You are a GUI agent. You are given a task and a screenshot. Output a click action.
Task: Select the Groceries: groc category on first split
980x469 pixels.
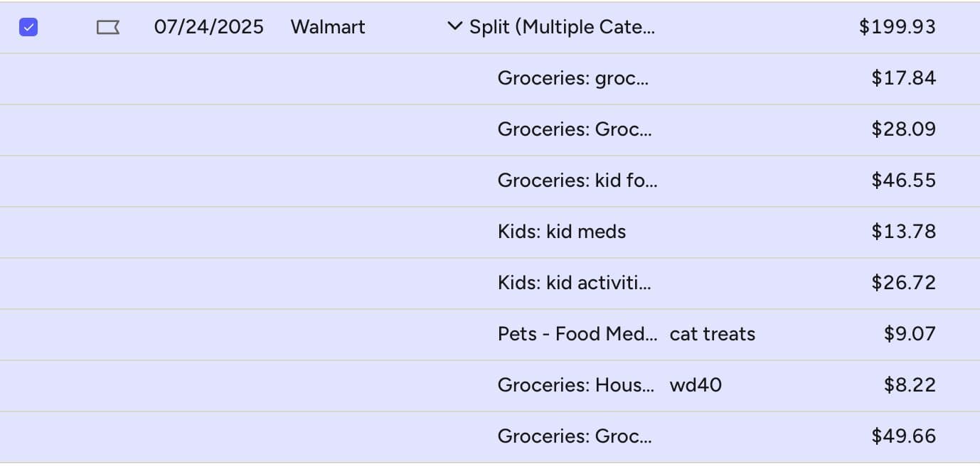click(x=572, y=78)
